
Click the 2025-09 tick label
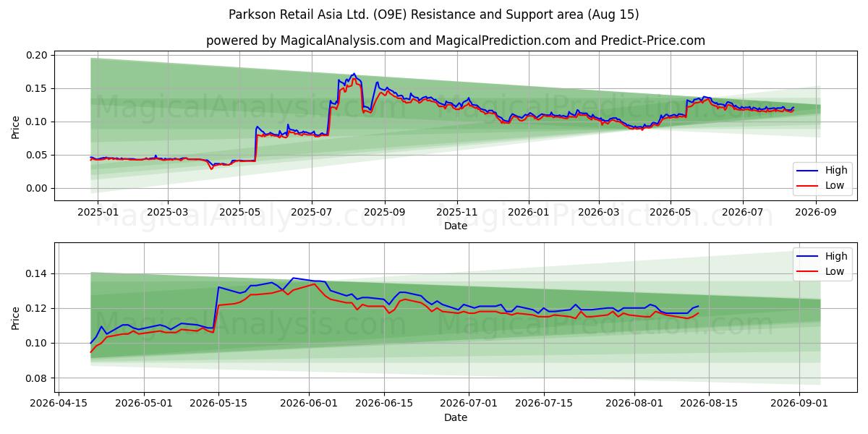(x=385, y=212)
